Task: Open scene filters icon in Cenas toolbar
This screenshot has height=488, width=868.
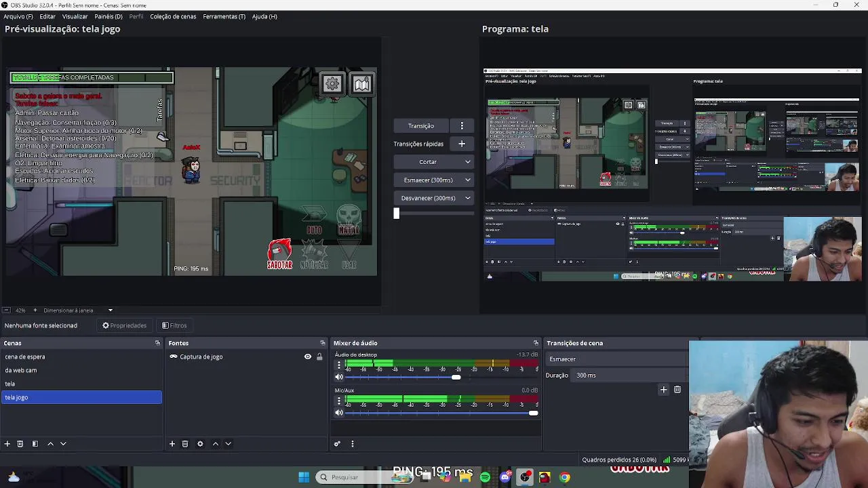Action: pyautogui.click(x=35, y=443)
